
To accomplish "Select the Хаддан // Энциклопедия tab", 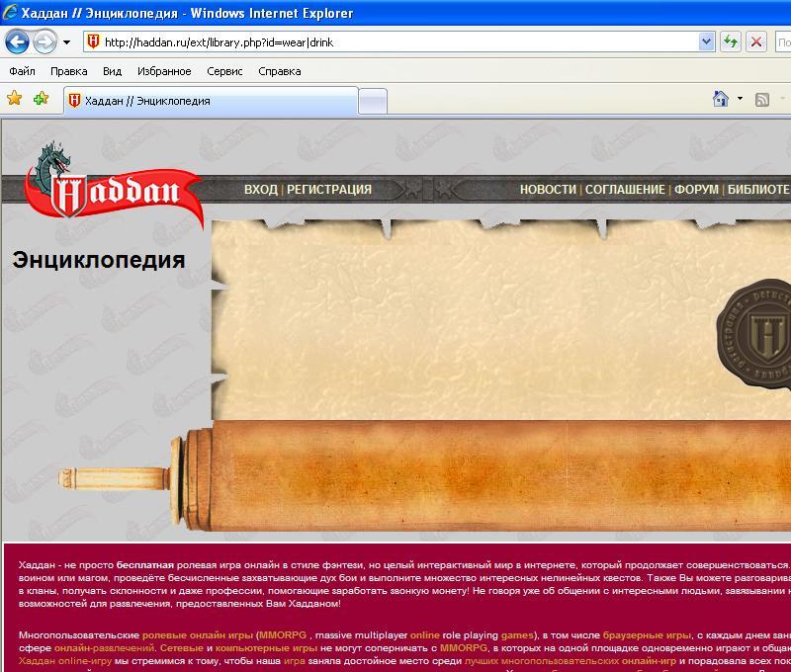I will click(211, 101).
